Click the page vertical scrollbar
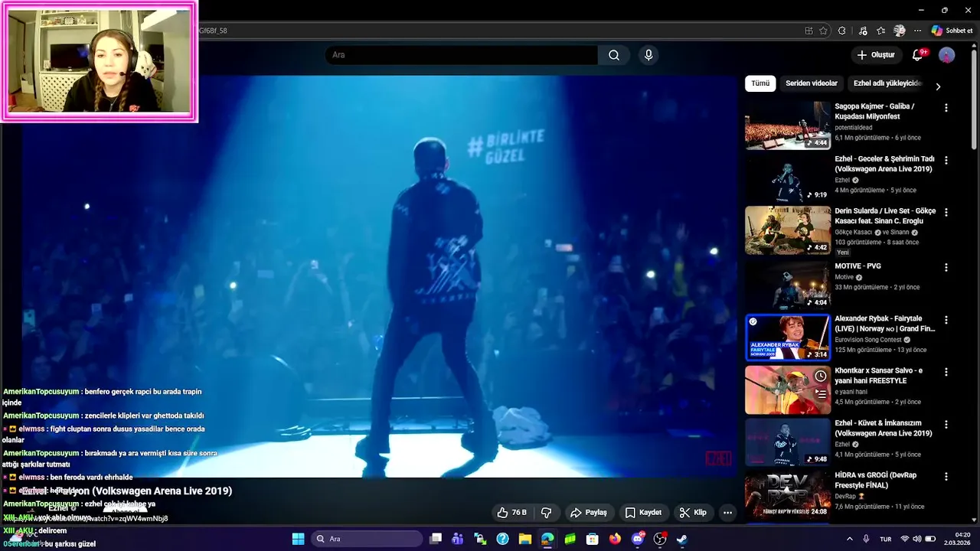The height and width of the screenshot is (551, 980). (974, 99)
